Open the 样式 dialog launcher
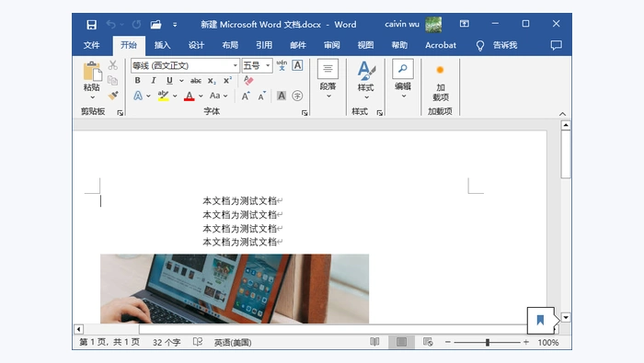The height and width of the screenshot is (363, 644). click(379, 113)
